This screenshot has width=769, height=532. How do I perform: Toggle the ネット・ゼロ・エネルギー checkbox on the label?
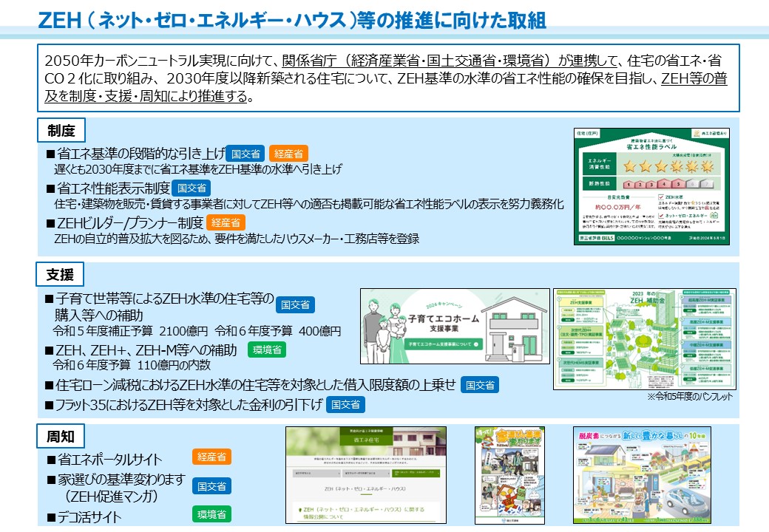[660, 214]
